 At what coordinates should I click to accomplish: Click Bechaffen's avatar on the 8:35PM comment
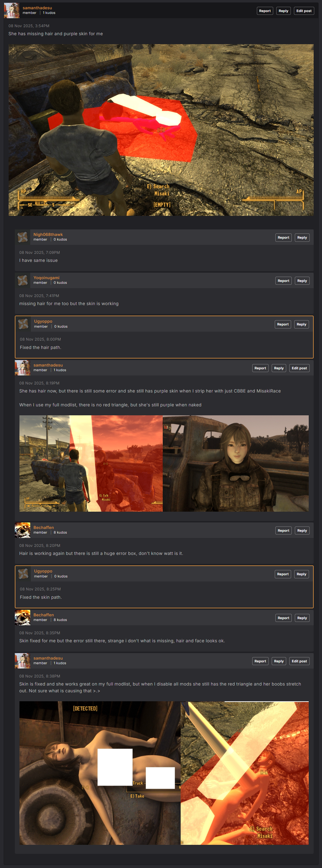point(23,617)
